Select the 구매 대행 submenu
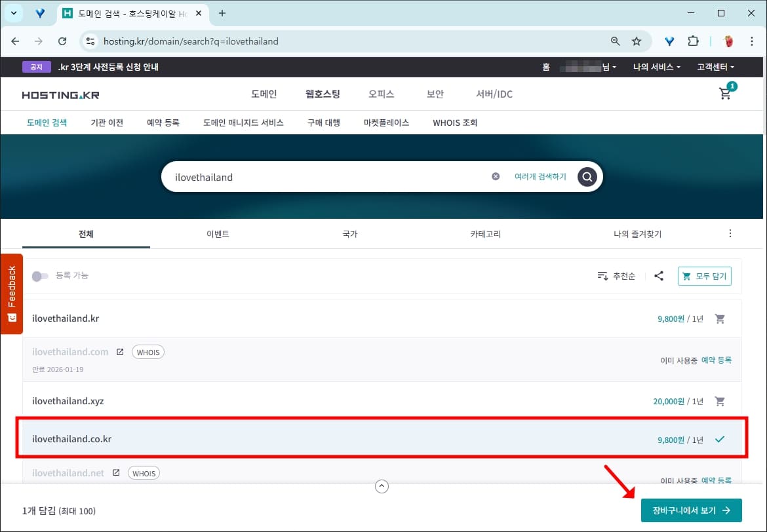Viewport: 767px width, 532px height. tap(323, 123)
